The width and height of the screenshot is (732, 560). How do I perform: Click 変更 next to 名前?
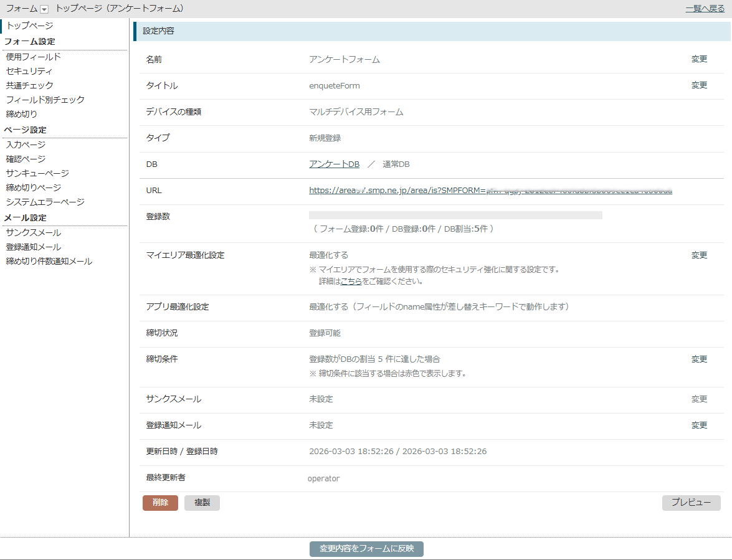pyautogui.click(x=699, y=59)
